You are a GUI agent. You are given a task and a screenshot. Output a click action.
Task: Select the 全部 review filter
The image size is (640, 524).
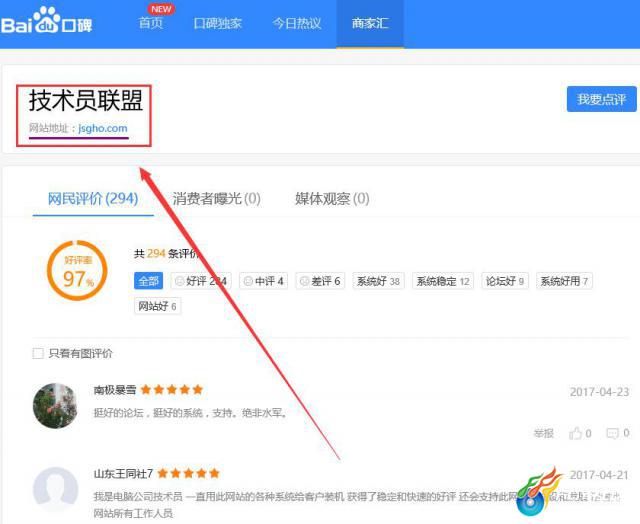pyautogui.click(x=149, y=281)
